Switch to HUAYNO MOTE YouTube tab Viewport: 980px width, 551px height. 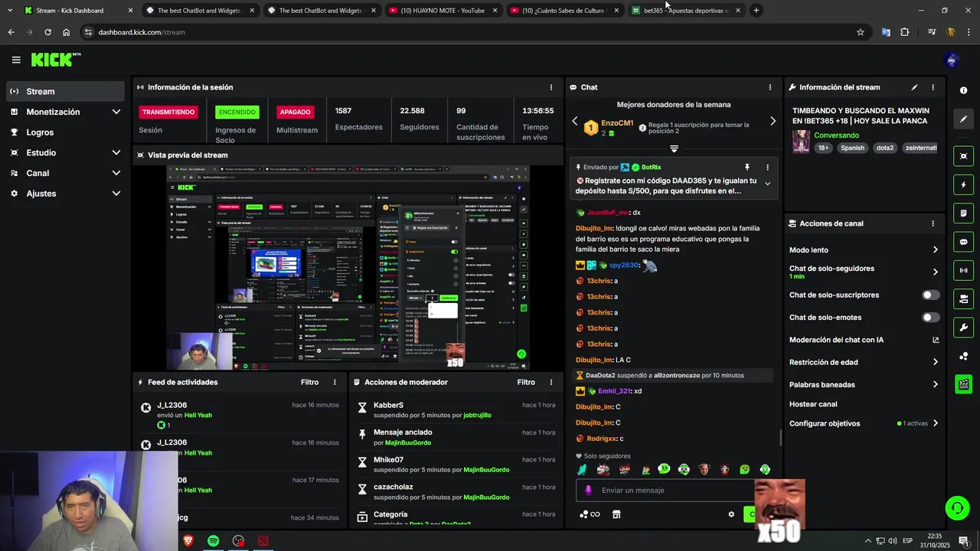[x=442, y=11]
